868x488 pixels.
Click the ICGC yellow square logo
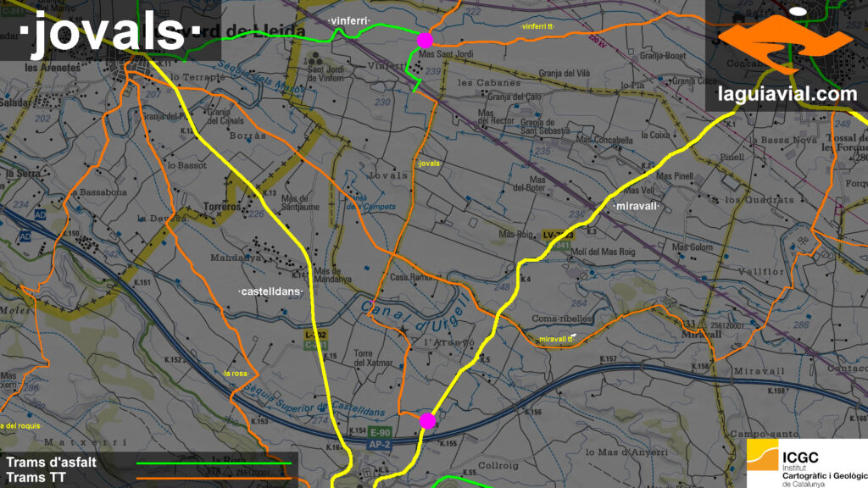(764, 455)
